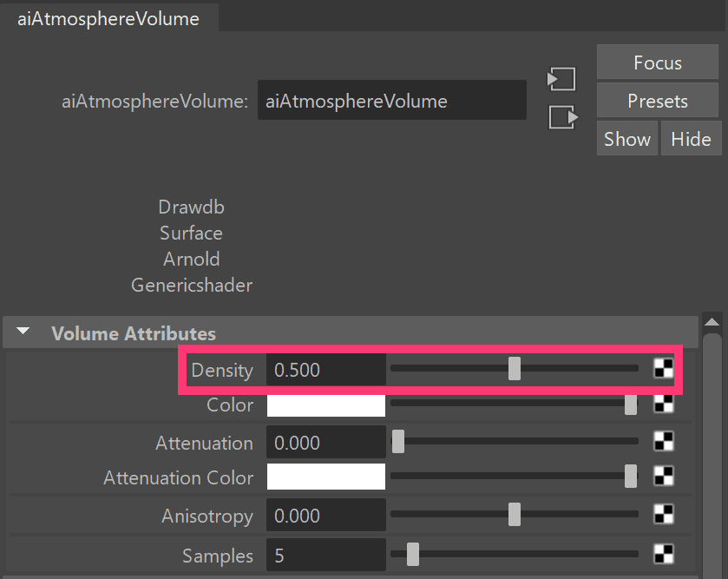Click the Focus button
The width and height of the screenshot is (728, 579).
click(x=658, y=63)
